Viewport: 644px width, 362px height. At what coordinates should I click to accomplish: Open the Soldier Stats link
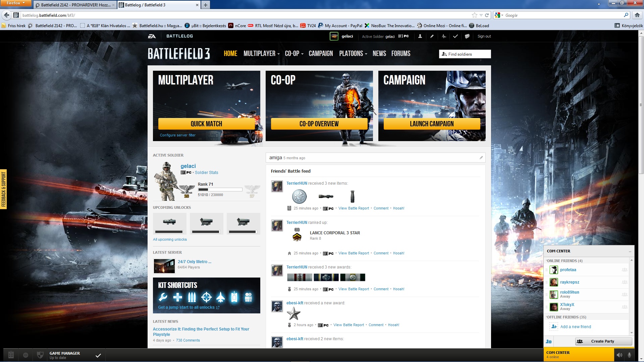point(206,173)
